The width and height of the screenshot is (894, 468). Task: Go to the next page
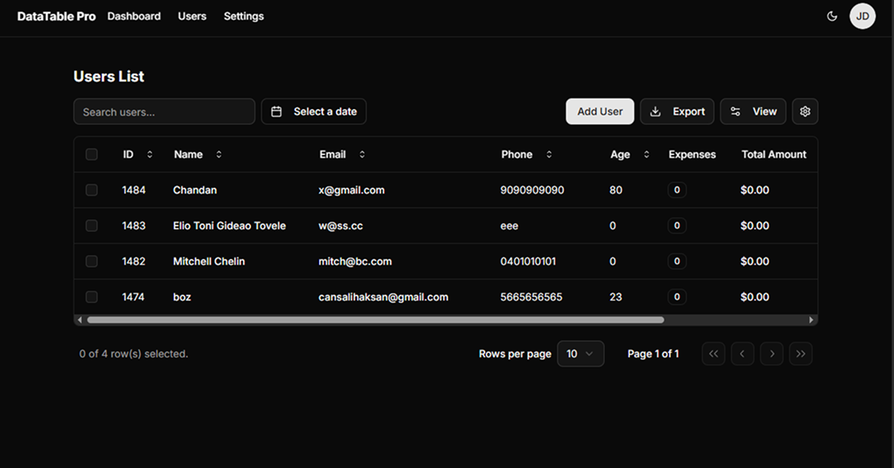(771, 354)
